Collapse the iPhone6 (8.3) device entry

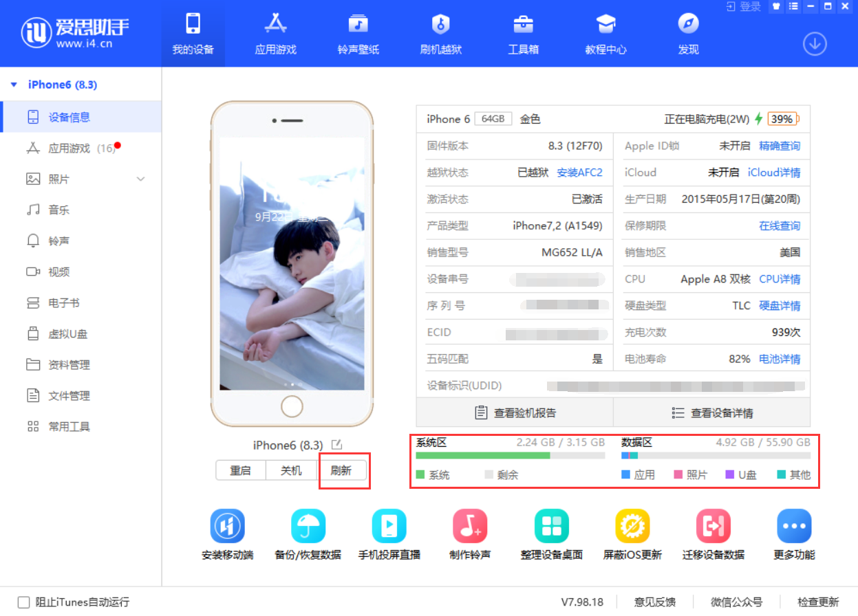[x=15, y=84]
